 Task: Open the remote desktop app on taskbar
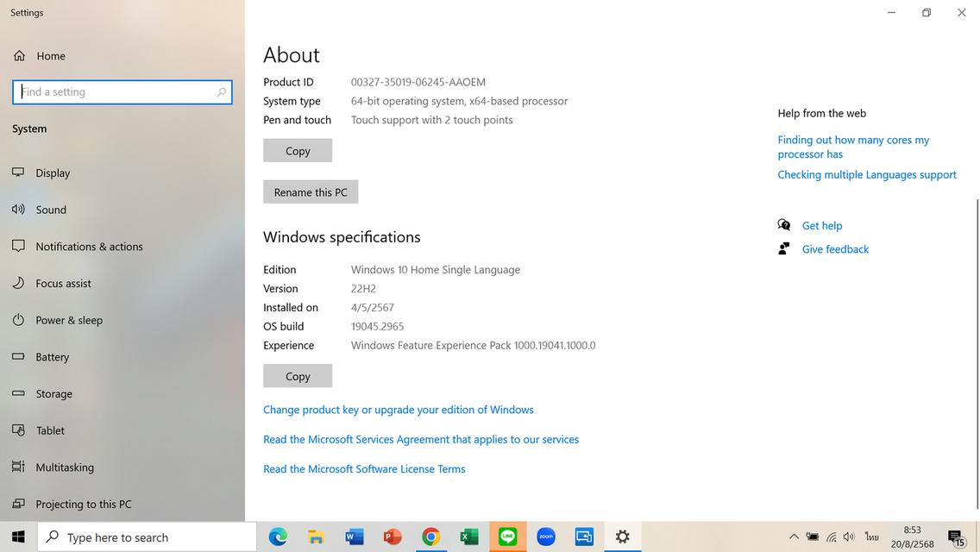click(x=584, y=537)
